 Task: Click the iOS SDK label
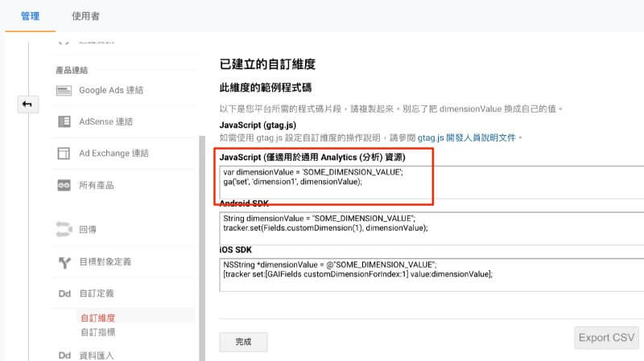[235, 250]
